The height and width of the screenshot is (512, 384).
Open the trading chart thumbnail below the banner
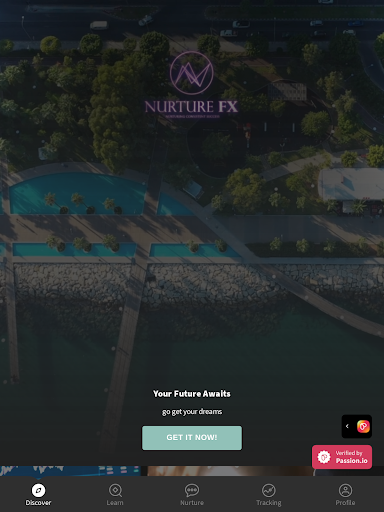tap(70, 471)
